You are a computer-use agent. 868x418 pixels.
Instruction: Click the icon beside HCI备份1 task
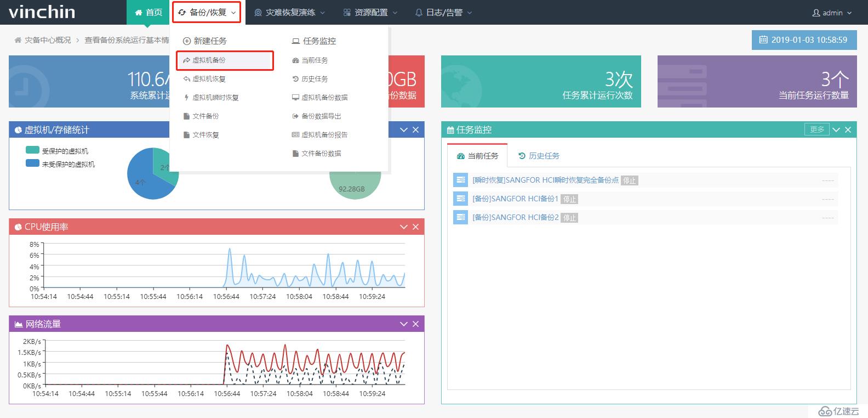460,199
